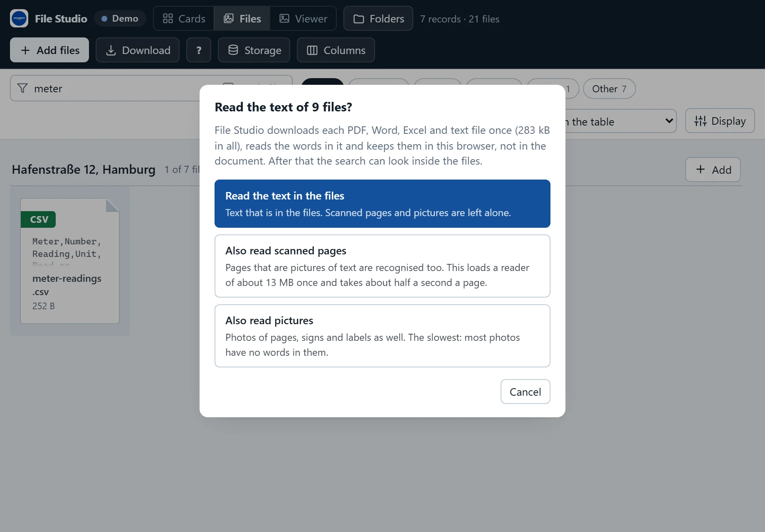Viewport: 765px width, 532px height.
Task: Expand the 'the table' dropdown
Action: [621, 121]
